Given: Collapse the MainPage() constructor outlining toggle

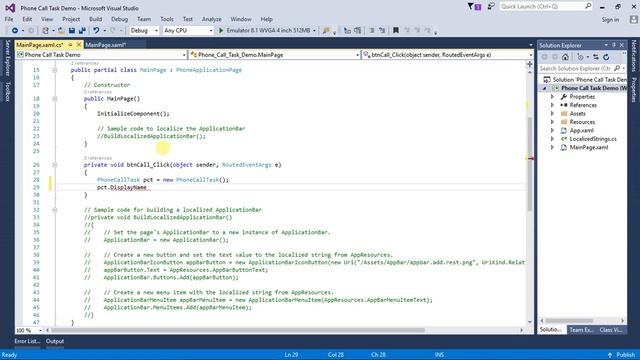Looking at the screenshot, I should [54, 99].
